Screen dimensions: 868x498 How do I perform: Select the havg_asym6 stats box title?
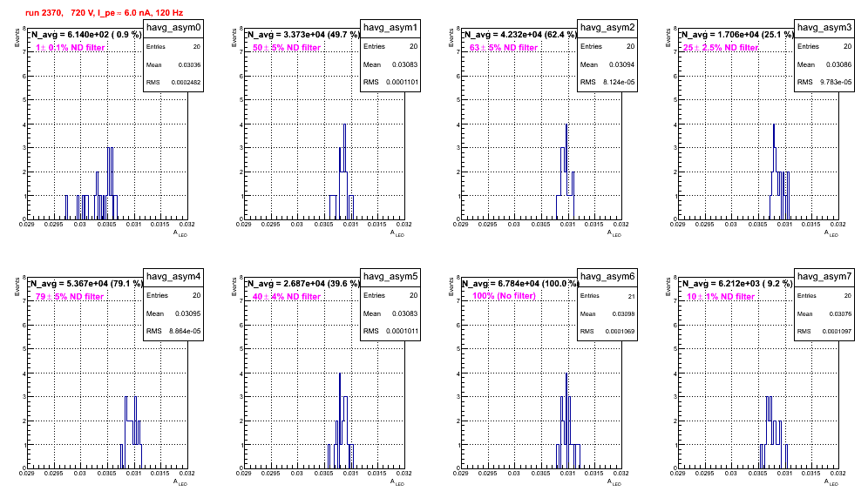click(607, 276)
